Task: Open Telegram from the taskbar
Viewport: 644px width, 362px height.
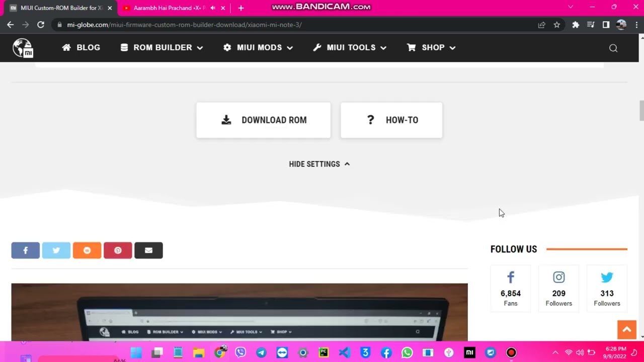Action: click(x=261, y=353)
